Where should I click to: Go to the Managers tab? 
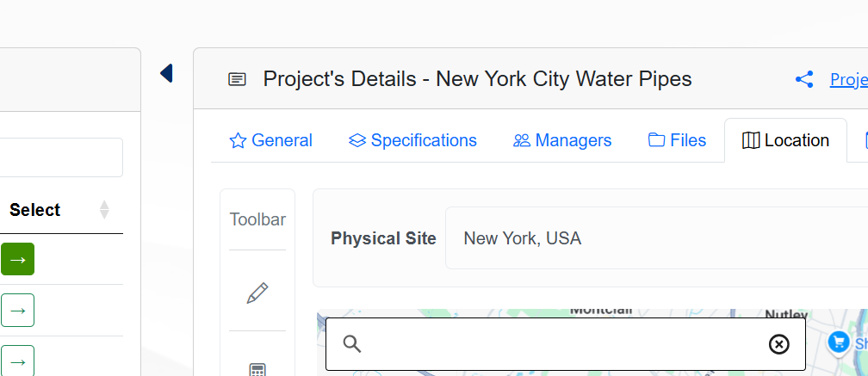[x=562, y=140]
